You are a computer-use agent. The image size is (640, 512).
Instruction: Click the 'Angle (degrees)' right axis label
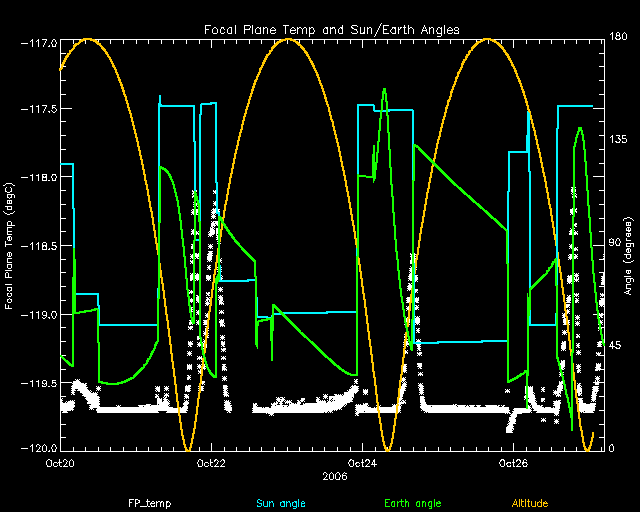627,245
